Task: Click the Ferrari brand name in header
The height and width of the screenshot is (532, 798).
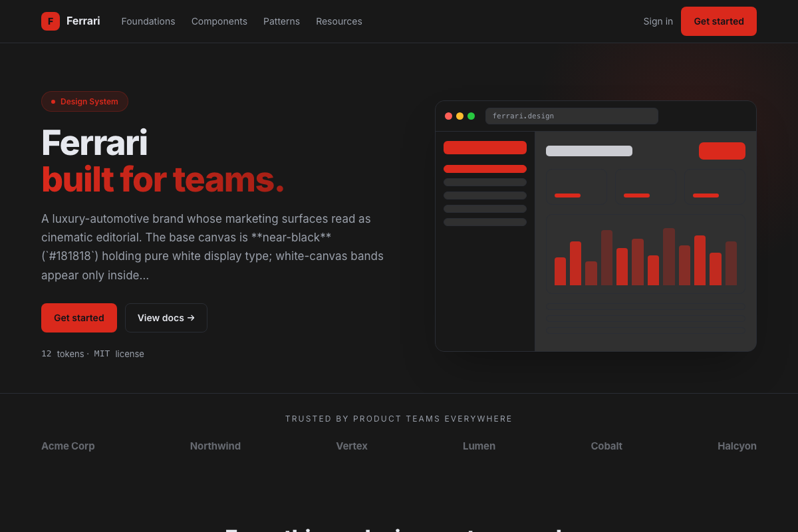Action: (x=83, y=21)
